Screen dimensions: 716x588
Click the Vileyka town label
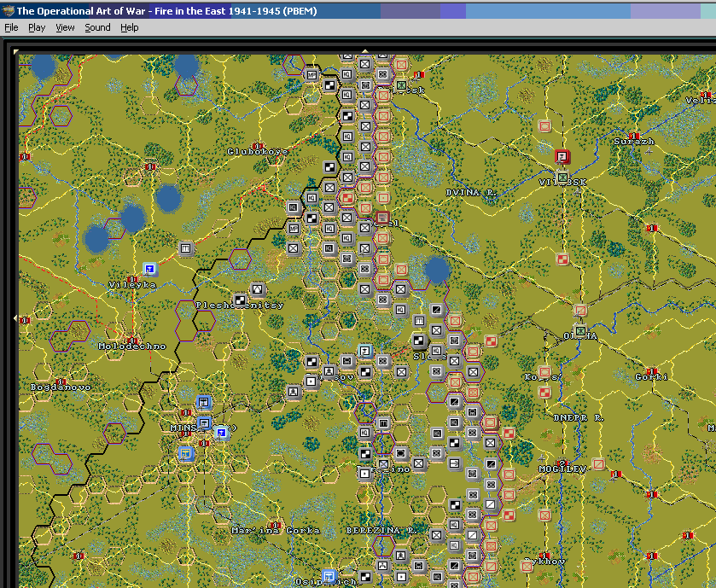tap(132, 285)
